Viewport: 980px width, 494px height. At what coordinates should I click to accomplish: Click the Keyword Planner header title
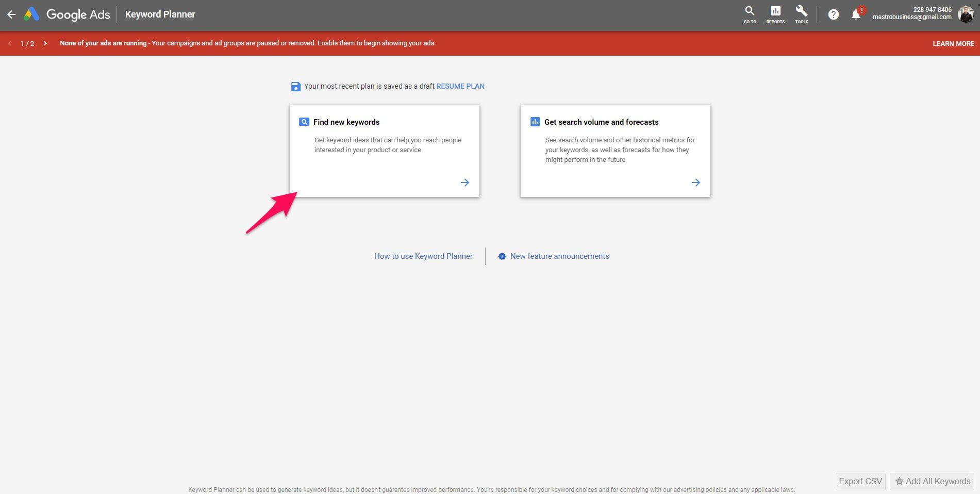pyautogui.click(x=160, y=14)
